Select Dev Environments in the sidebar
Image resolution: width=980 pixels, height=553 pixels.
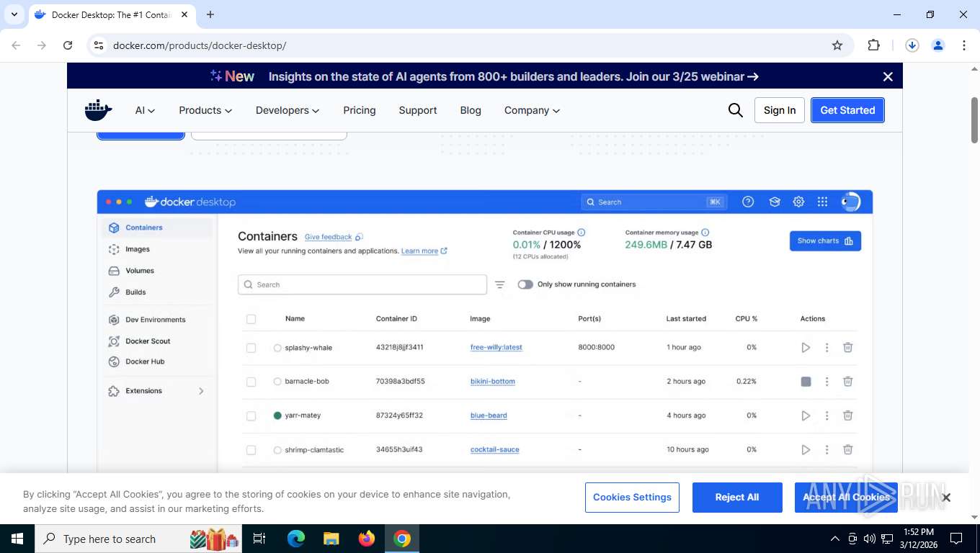pyautogui.click(x=157, y=320)
